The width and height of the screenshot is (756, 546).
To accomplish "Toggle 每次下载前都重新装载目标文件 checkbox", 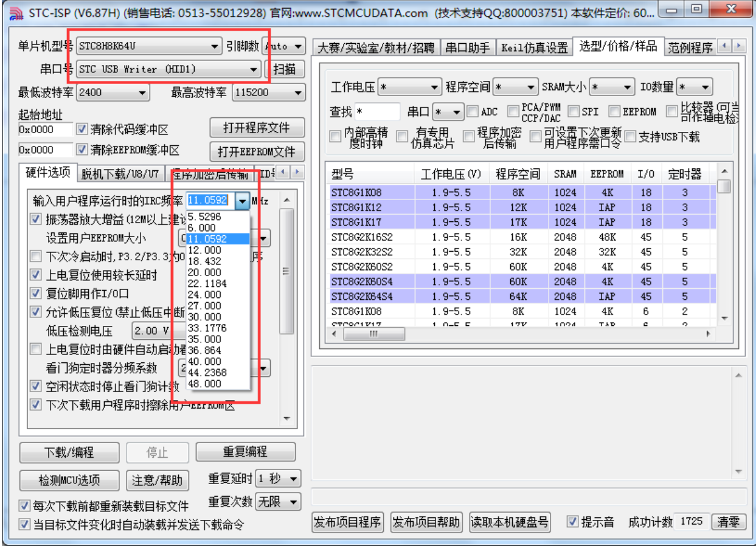I will 24,505.
